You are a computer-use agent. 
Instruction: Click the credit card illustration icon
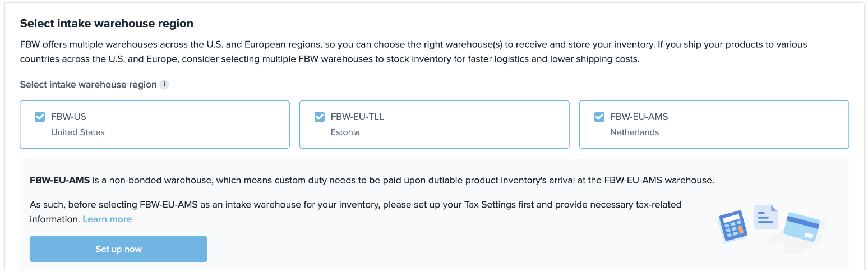(x=802, y=227)
